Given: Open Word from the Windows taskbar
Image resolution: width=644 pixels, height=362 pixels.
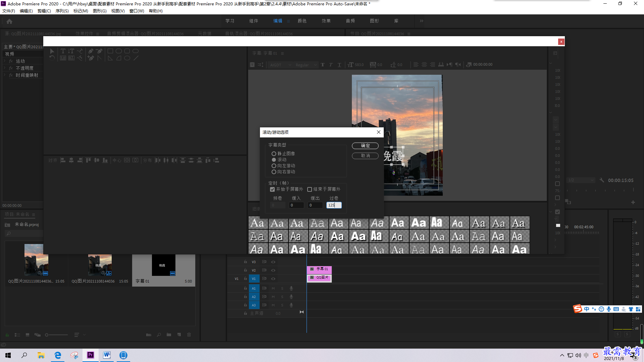Looking at the screenshot, I should [x=107, y=355].
